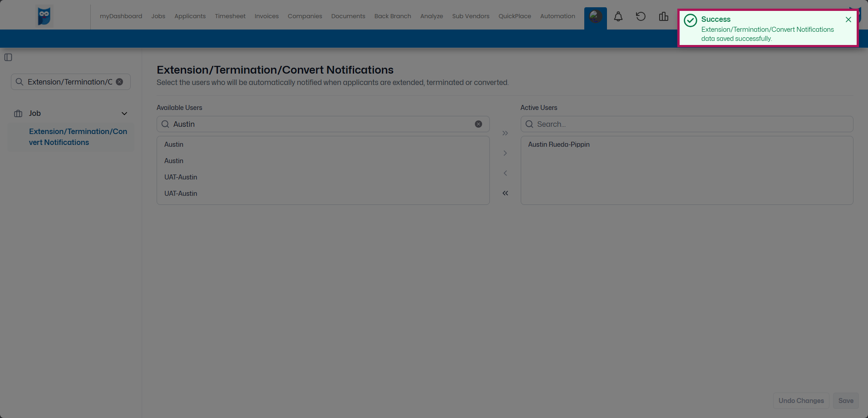This screenshot has height=418, width=868.
Task: Click the owl logo in the header
Action: tap(44, 15)
